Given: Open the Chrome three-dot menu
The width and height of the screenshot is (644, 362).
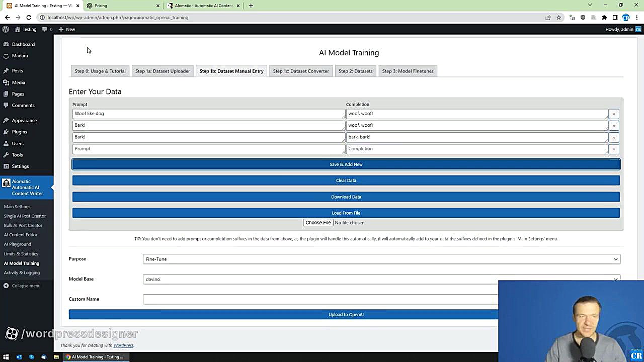Looking at the screenshot, I should 637,17.
